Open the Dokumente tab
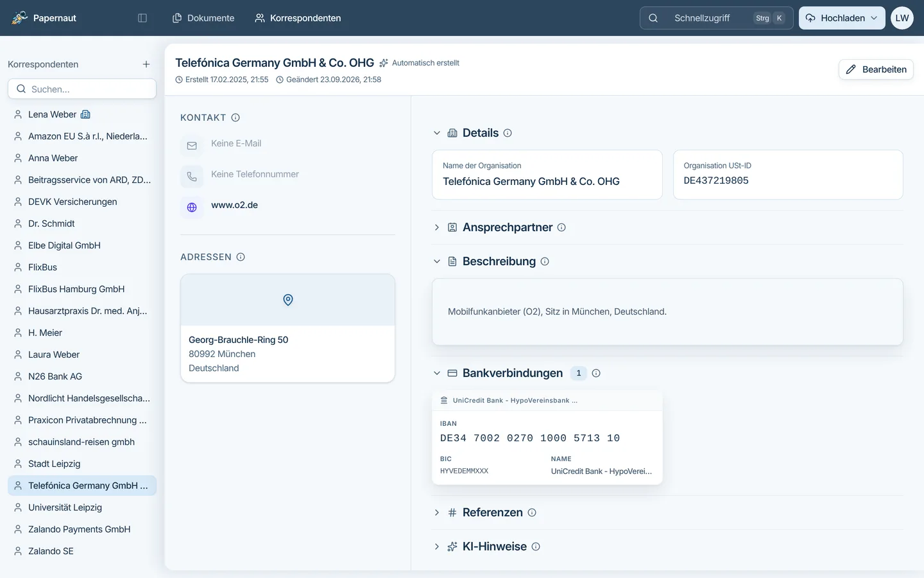 pyautogui.click(x=203, y=18)
